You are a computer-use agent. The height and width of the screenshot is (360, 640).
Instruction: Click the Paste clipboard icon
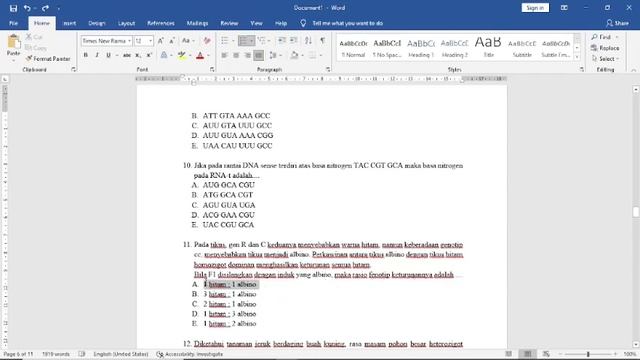coord(13,42)
